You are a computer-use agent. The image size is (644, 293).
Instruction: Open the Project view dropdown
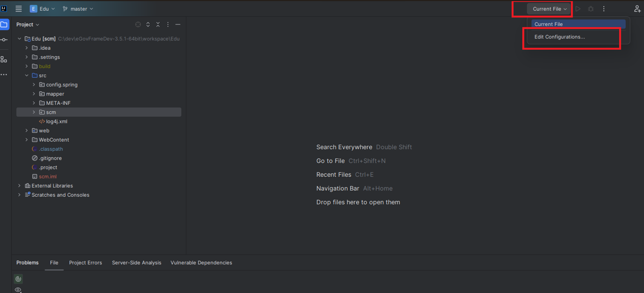pos(28,25)
